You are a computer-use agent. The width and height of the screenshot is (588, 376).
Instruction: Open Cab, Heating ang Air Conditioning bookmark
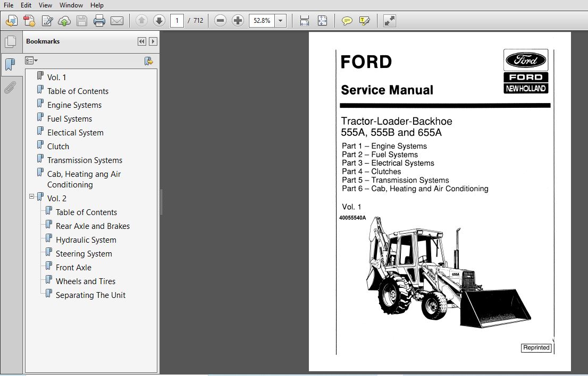point(84,180)
